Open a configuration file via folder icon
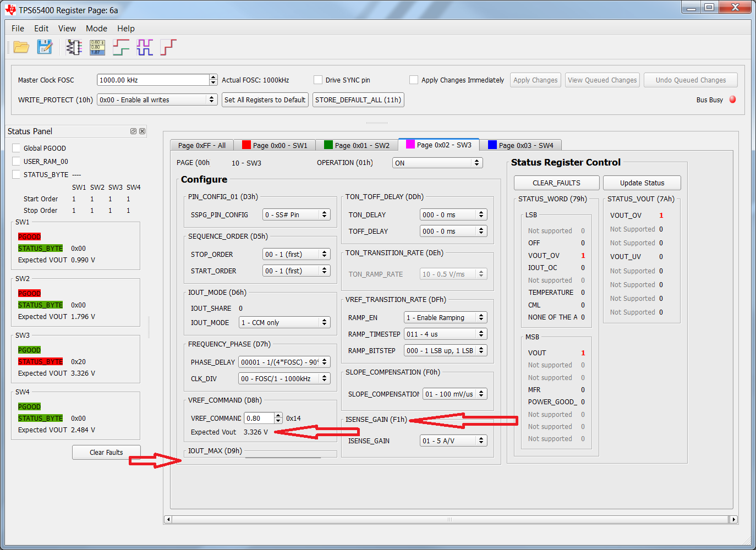This screenshot has width=756, height=550. click(x=21, y=47)
